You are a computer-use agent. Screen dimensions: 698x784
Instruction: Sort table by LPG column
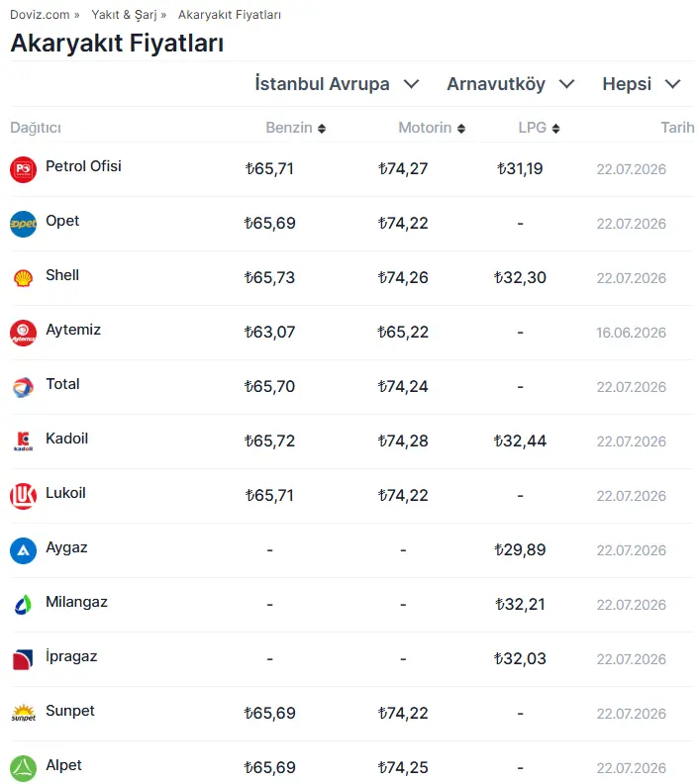(539, 128)
